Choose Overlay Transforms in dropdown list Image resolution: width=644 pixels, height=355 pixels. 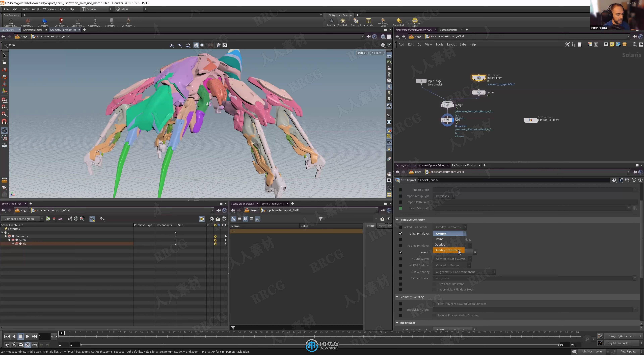(448, 250)
